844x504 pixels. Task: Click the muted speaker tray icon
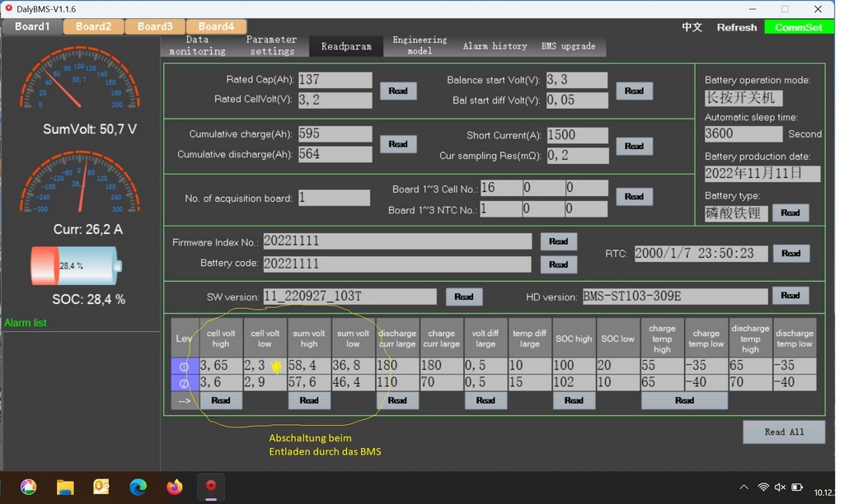780,488
